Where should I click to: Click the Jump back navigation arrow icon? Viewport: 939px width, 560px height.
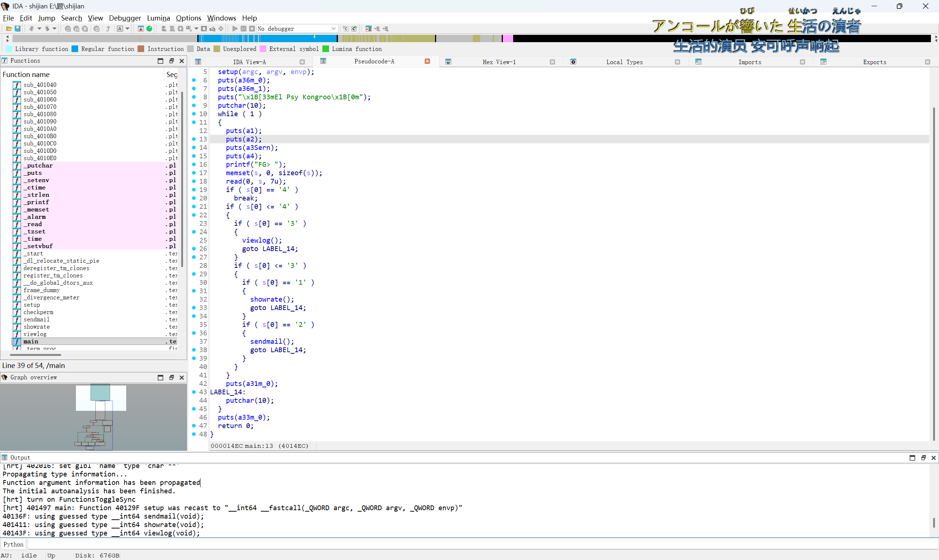coord(31,29)
